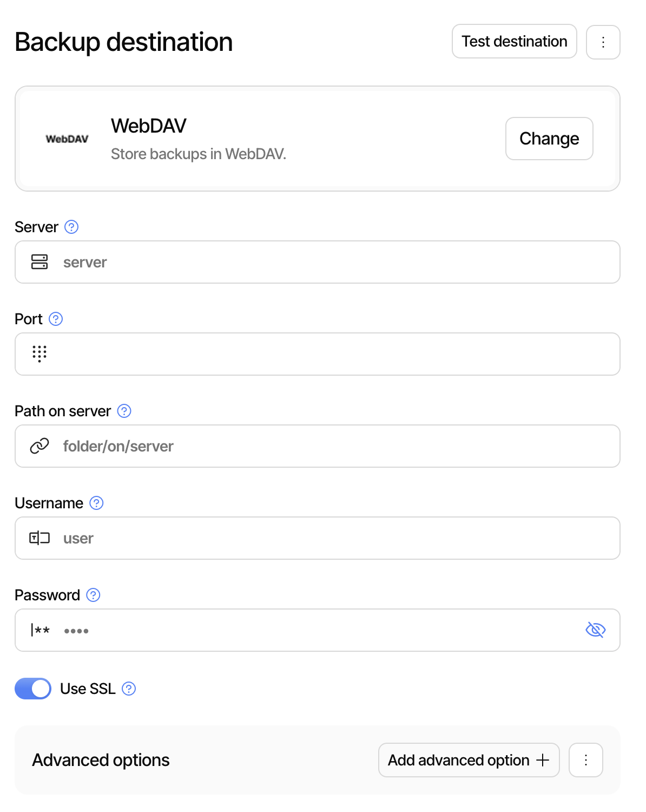Viewport: 646px width, 812px height.
Task: Click the link icon in Path on server field
Action: [39, 446]
